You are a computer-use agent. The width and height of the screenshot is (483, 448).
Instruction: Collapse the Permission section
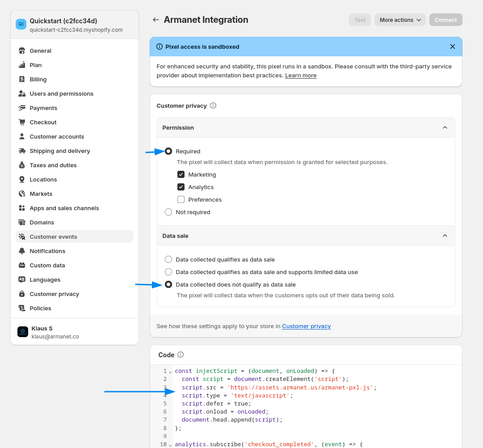point(445,127)
